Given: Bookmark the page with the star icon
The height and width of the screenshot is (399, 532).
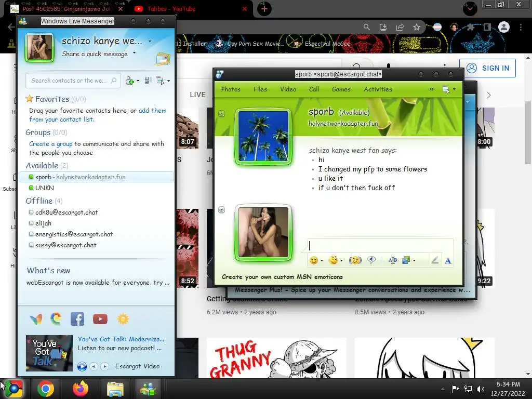Looking at the screenshot, I should click(x=417, y=27).
